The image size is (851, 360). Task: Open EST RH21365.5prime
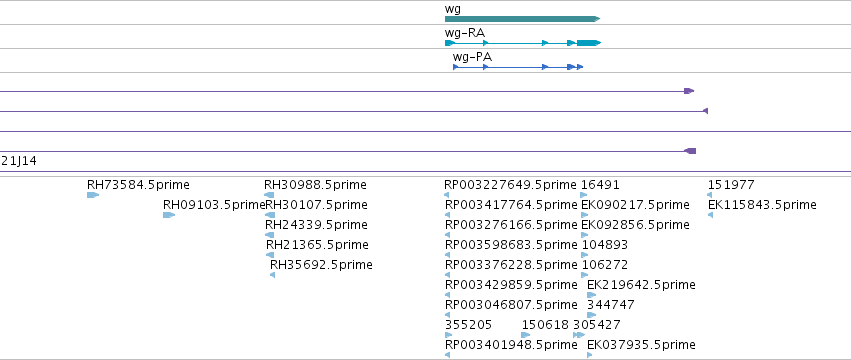(317, 245)
